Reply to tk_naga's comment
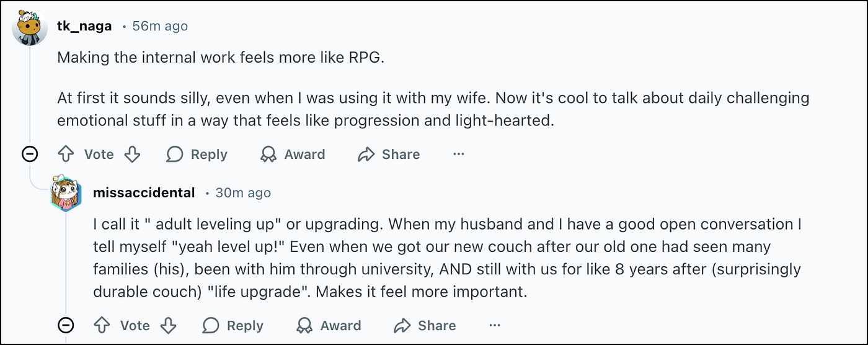 [x=197, y=154]
